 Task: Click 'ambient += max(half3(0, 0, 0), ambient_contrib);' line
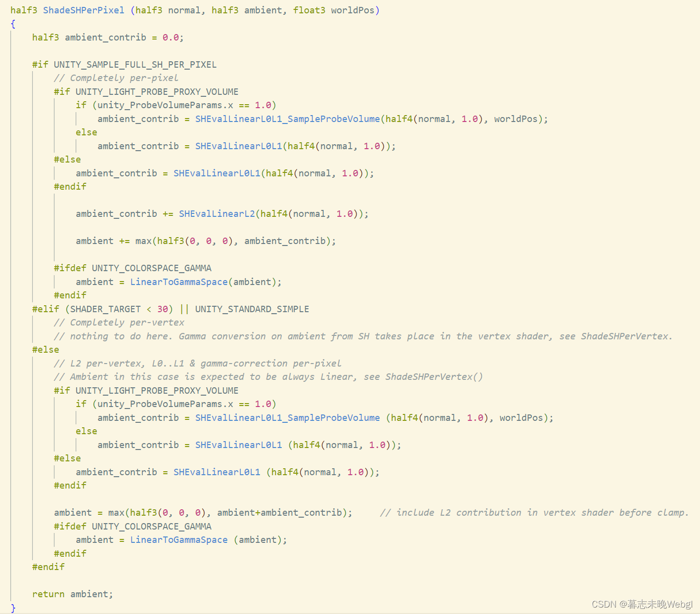tap(206, 241)
